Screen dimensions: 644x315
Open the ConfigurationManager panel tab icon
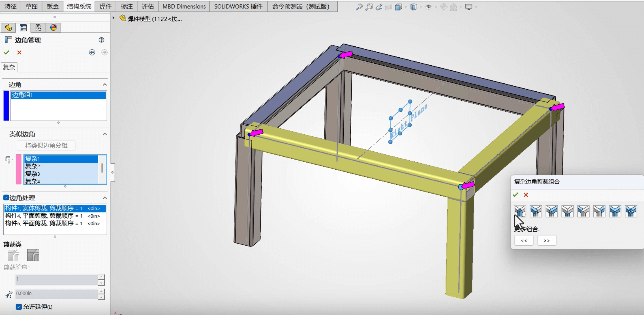(38, 28)
